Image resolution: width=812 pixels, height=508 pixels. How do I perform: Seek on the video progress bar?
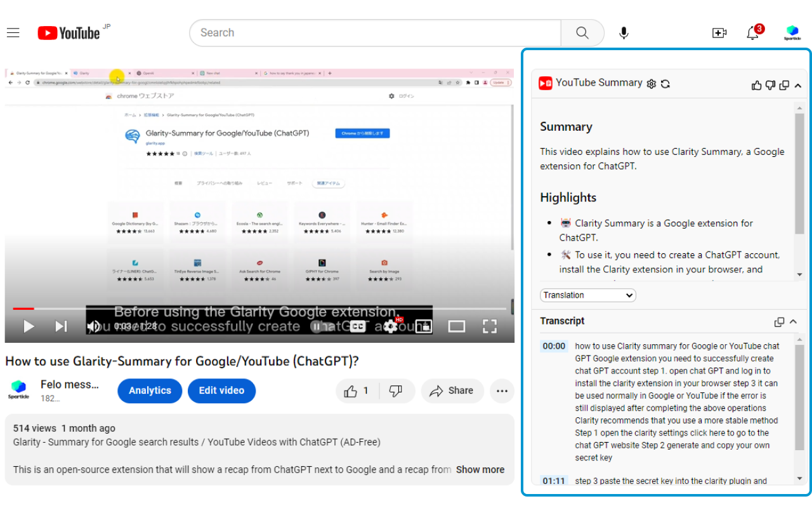(x=259, y=309)
